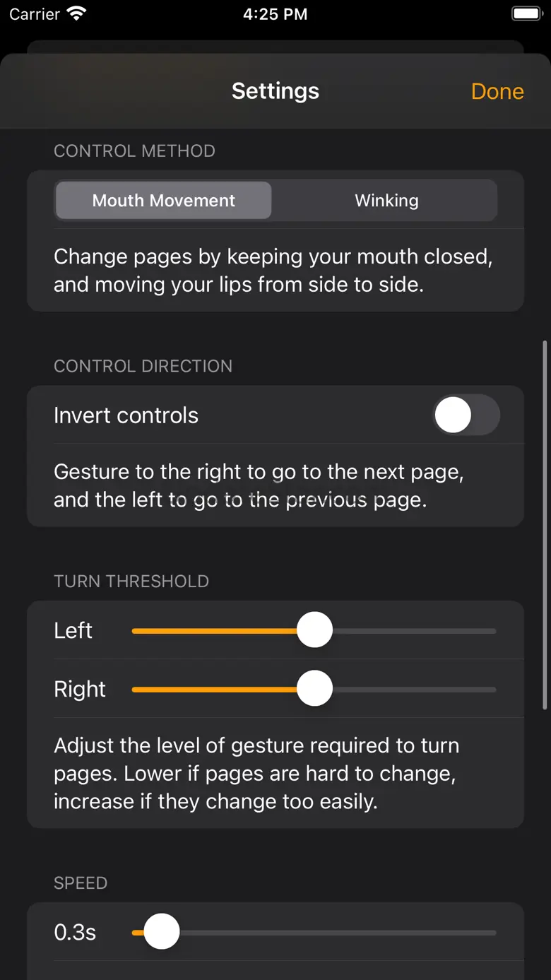Click the Wi-Fi icon in status bar
Image resolution: width=551 pixels, height=980 pixels.
(76, 14)
